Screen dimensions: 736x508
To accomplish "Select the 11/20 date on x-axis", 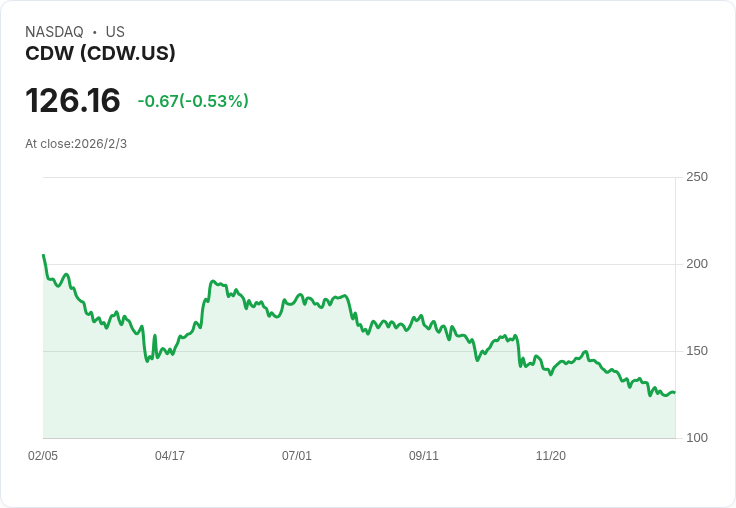I will [x=551, y=456].
